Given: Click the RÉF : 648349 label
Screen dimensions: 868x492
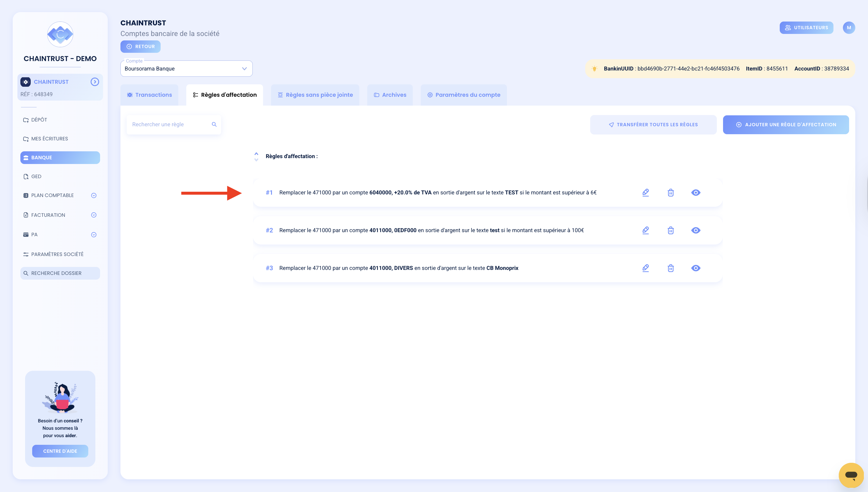Looking at the screenshot, I should [x=37, y=94].
